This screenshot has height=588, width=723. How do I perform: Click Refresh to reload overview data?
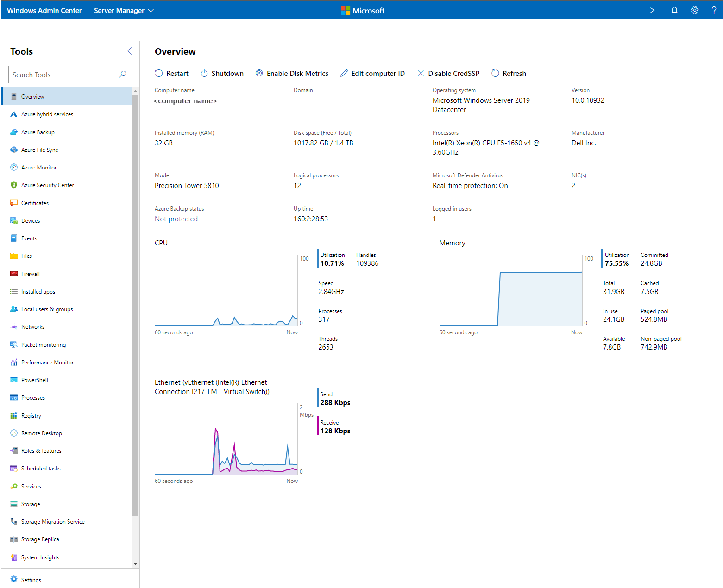click(514, 73)
